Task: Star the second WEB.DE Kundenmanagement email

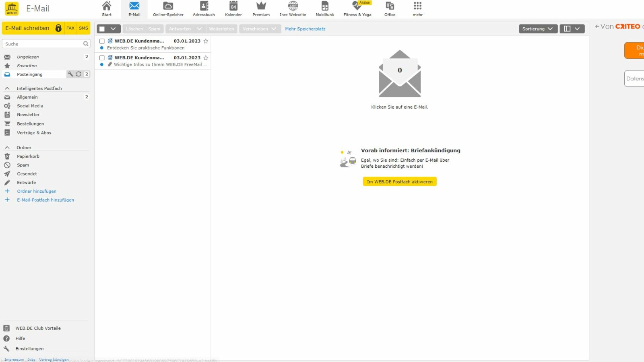Action: (206, 58)
